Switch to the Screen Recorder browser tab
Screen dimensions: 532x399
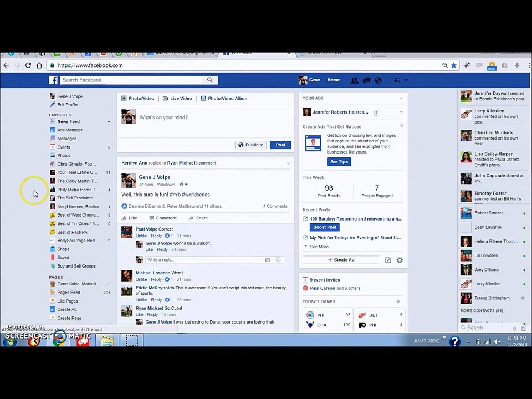[333, 53]
